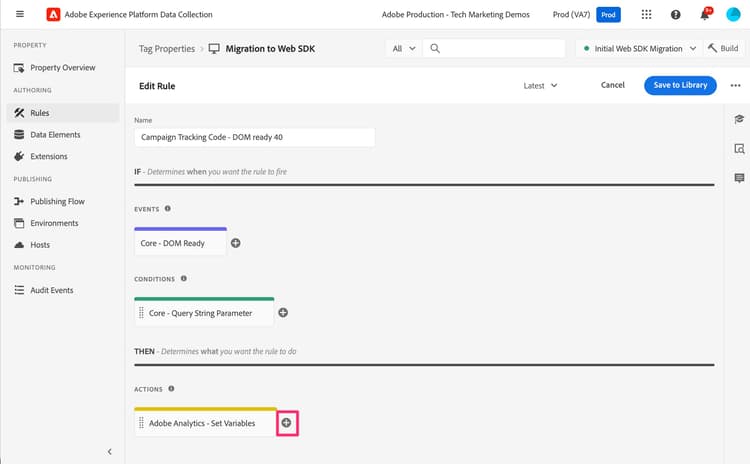Viewport: 750px width, 464px height.
Task: Cancel editing the rule
Action: 612,85
